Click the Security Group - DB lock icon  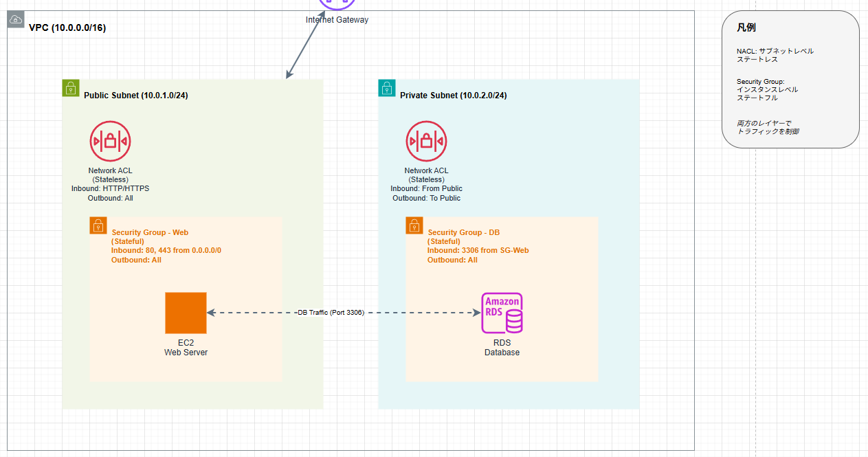tap(414, 225)
